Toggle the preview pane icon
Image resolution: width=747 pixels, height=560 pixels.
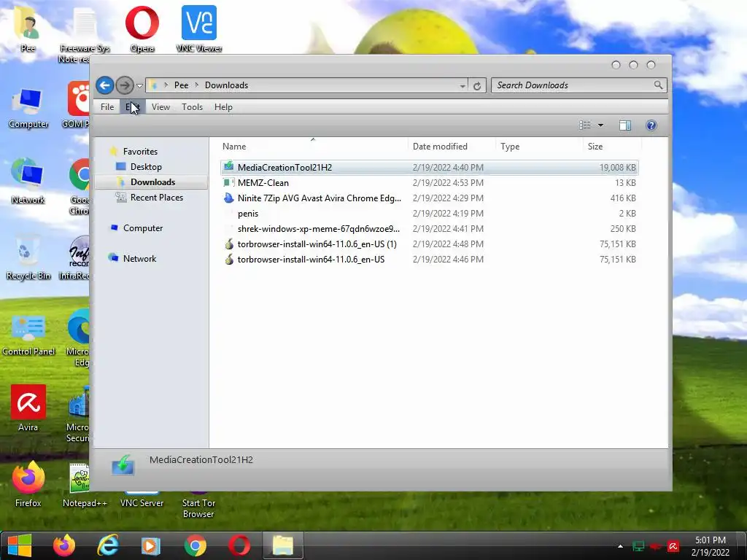tap(625, 125)
